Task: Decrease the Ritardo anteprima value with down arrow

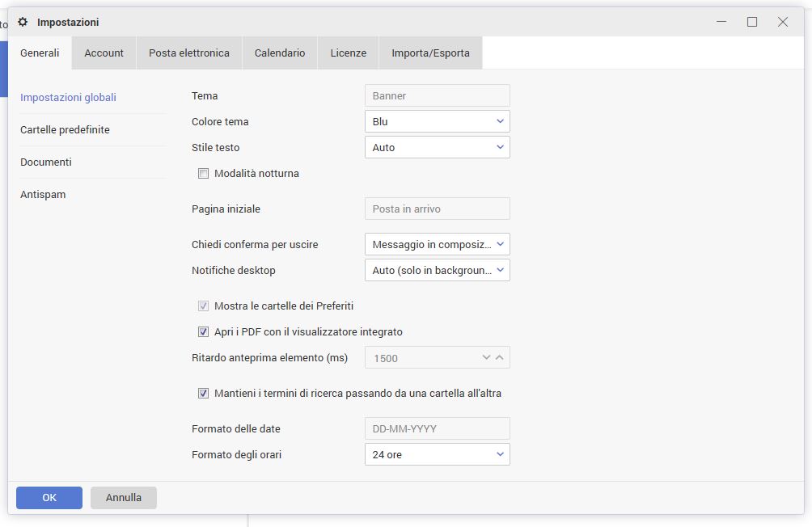Action: (x=487, y=357)
